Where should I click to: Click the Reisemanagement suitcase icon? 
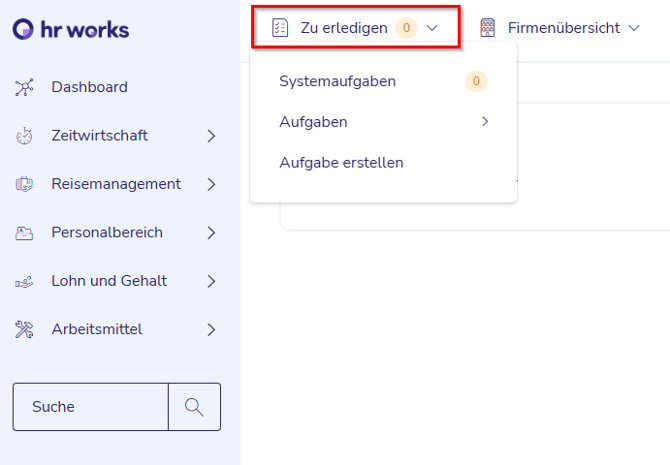25,184
